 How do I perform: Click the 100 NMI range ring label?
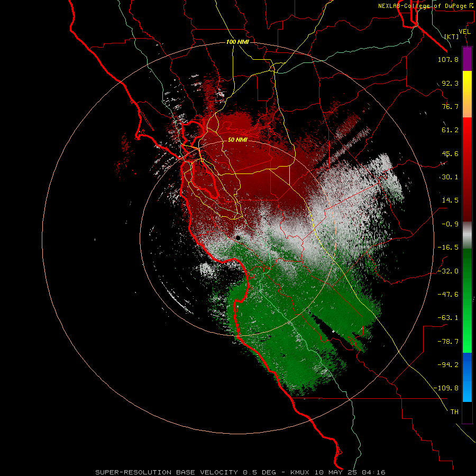click(x=237, y=42)
